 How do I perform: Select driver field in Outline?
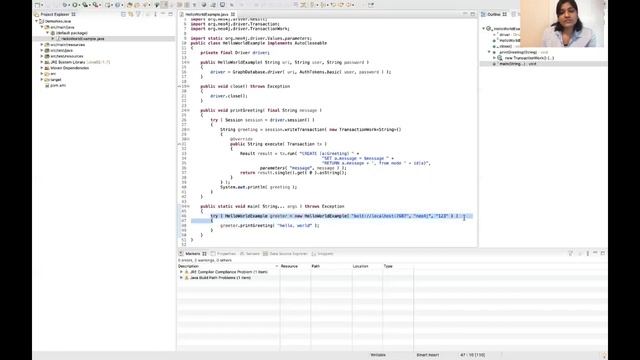click(506, 35)
